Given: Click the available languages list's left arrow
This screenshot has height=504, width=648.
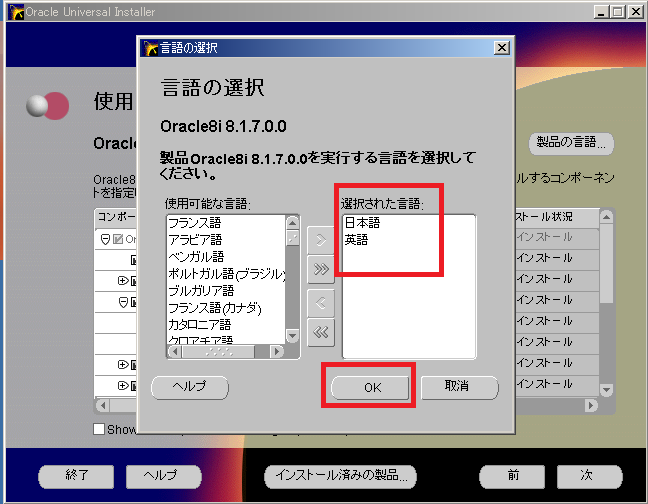Looking at the screenshot, I should coord(175,352).
